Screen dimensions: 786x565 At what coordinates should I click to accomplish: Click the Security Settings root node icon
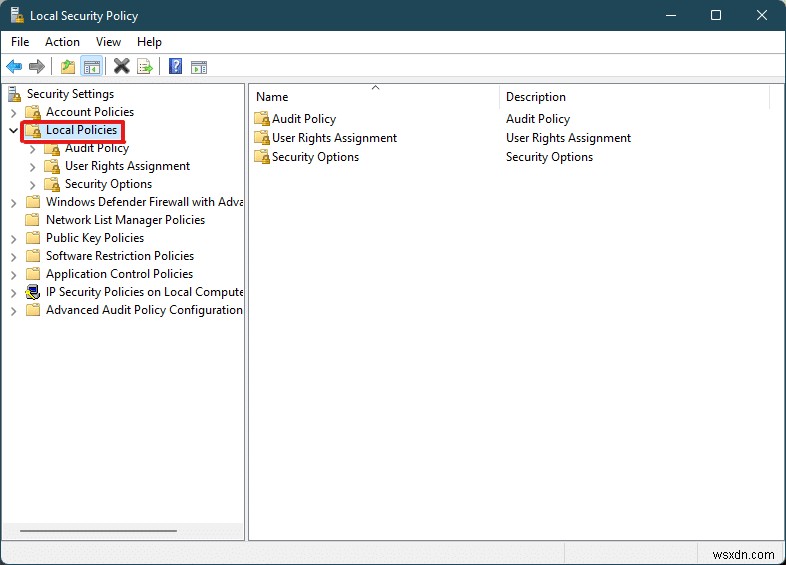coord(15,94)
